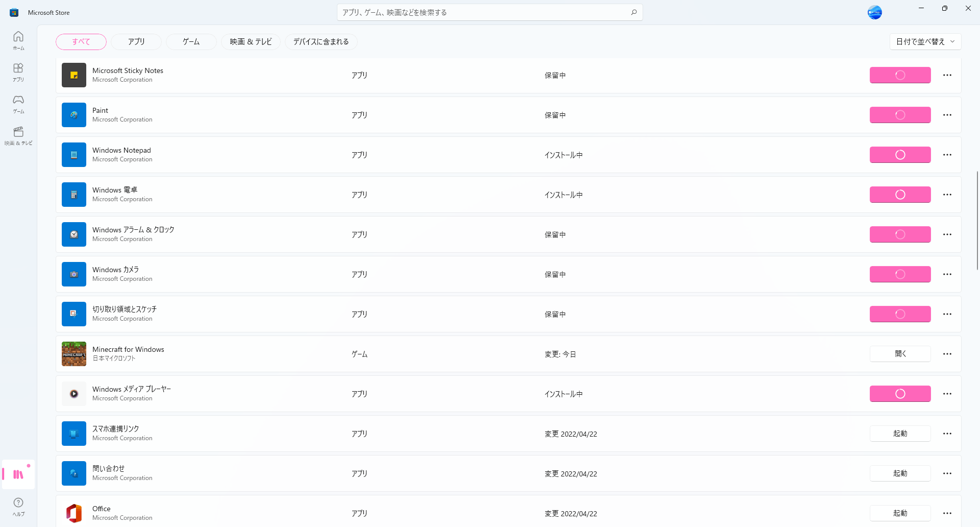The width and height of the screenshot is (980, 527).
Task: Open the Windows Notepad title link
Action: click(121, 150)
